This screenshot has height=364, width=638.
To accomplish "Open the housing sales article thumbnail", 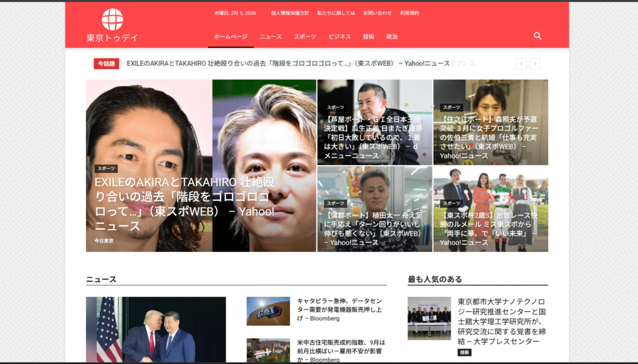I will 268,350.
